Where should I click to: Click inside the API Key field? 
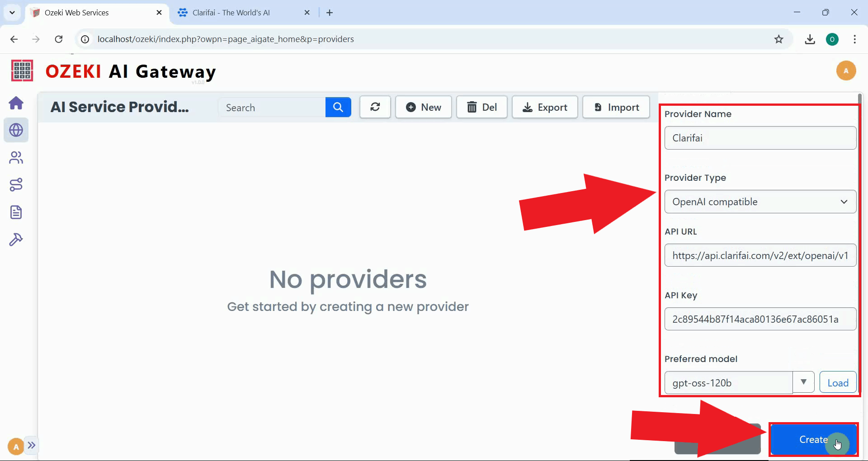(760, 319)
